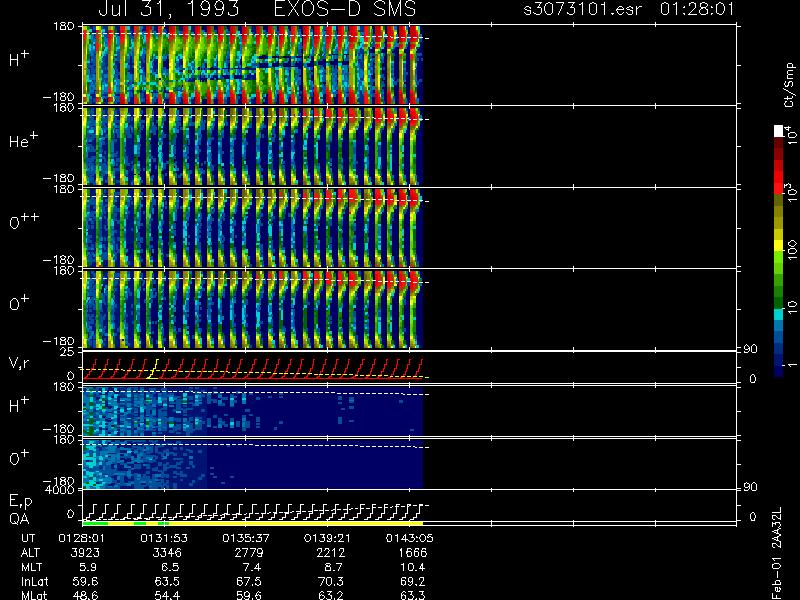Click the InLat value '63.5'
The height and width of the screenshot is (600, 800).
point(167,581)
